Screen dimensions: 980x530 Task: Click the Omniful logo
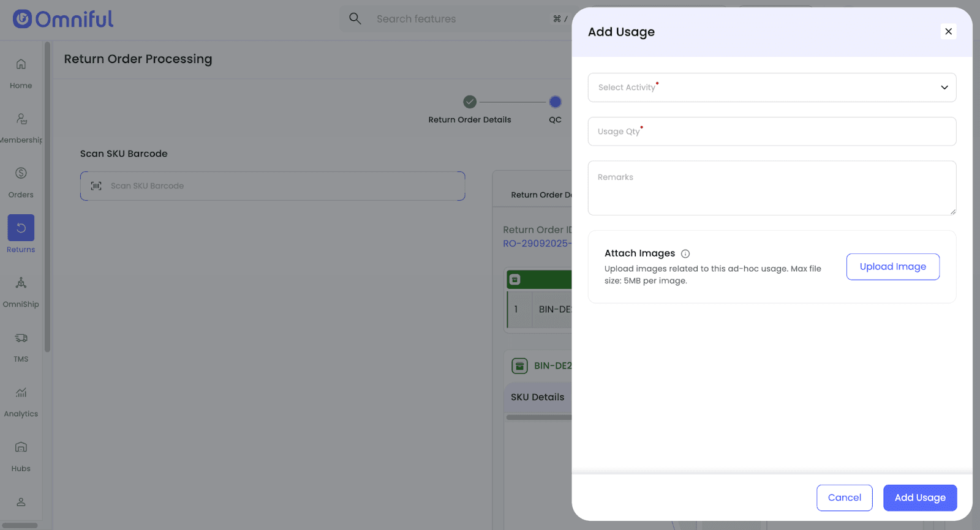click(x=63, y=19)
